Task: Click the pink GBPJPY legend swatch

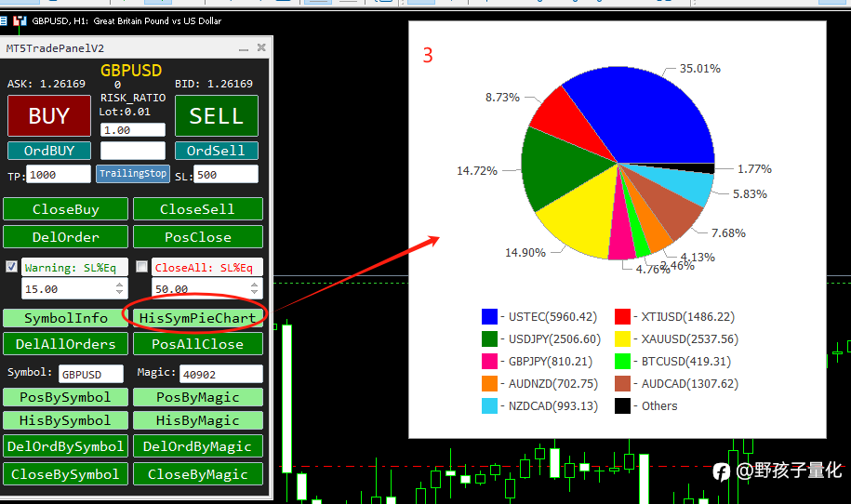Action: coord(489,362)
